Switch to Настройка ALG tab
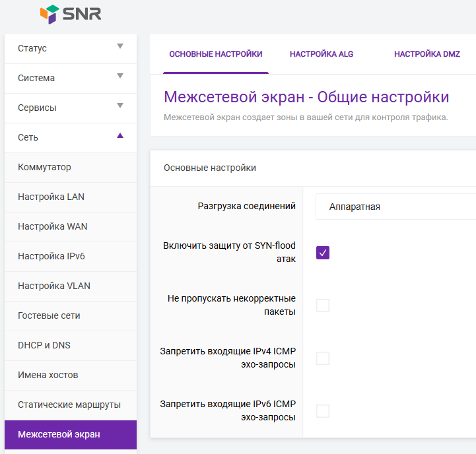The height and width of the screenshot is (454, 476). click(322, 54)
